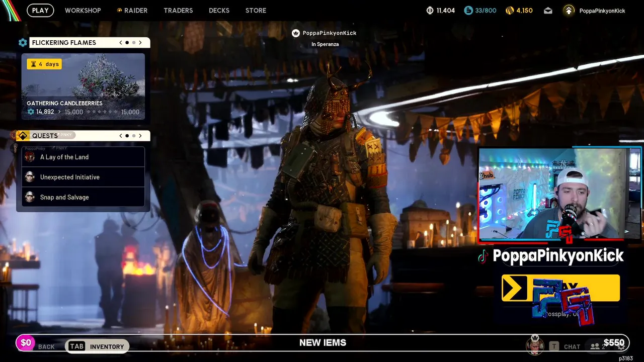The width and height of the screenshot is (644, 362).
Task: Click the TikTok logo icon
Action: (483, 256)
